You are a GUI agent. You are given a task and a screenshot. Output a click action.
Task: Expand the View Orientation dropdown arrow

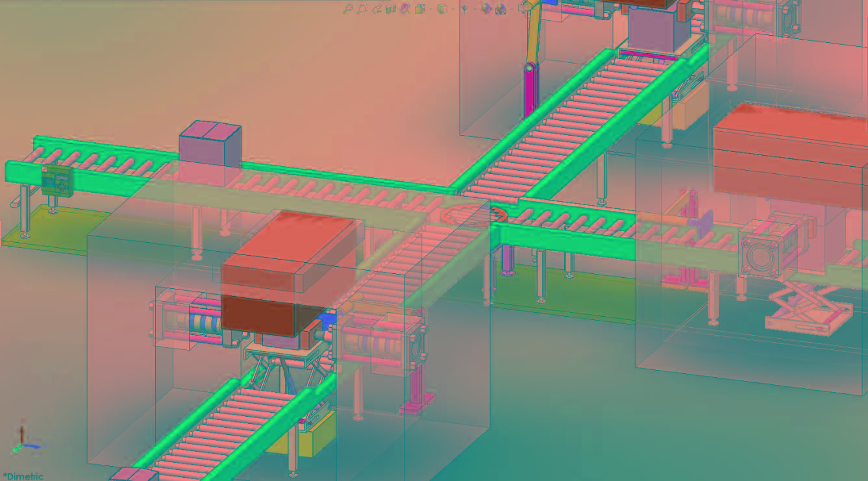(x=431, y=8)
